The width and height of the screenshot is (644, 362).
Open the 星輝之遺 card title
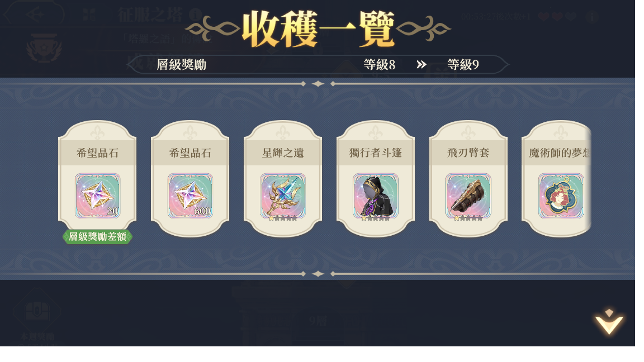[283, 153]
